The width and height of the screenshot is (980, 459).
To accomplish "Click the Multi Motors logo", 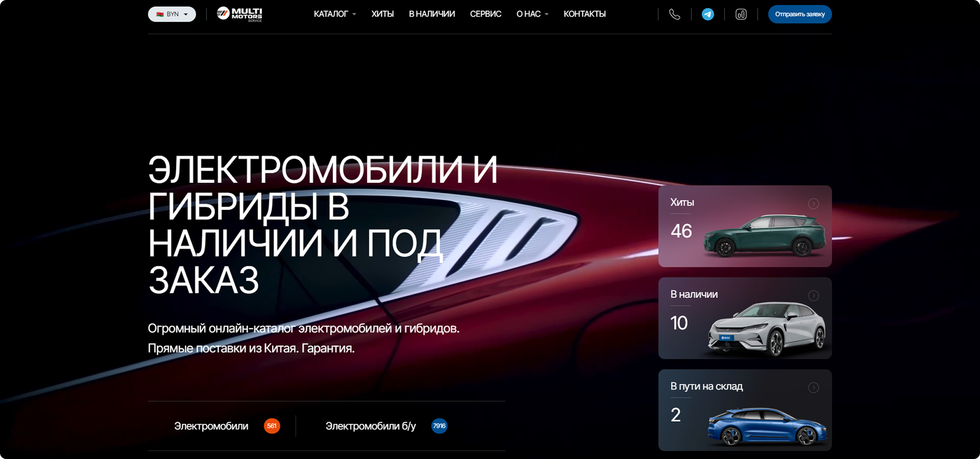I will (239, 14).
